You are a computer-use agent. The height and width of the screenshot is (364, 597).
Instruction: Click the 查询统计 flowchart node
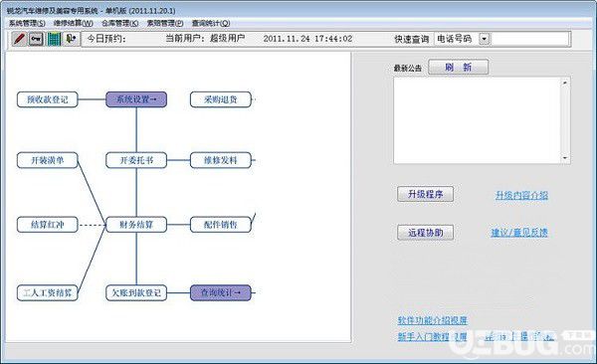(x=221, y=292)
